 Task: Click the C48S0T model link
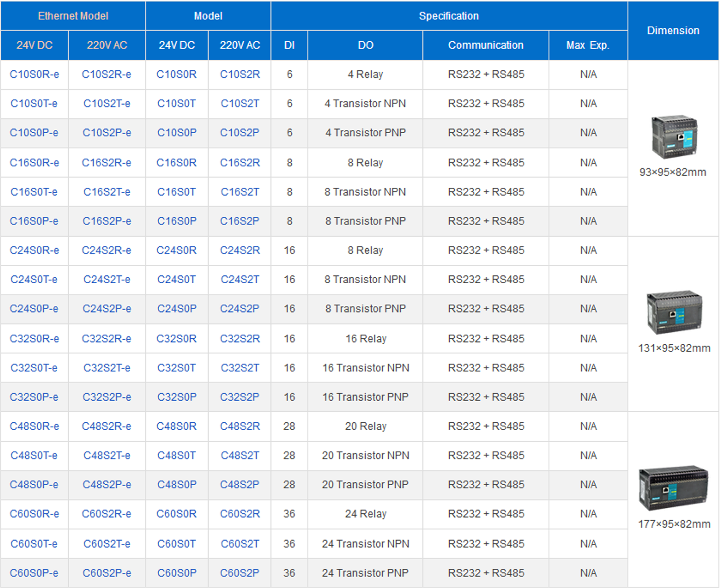tap(176, 455)
